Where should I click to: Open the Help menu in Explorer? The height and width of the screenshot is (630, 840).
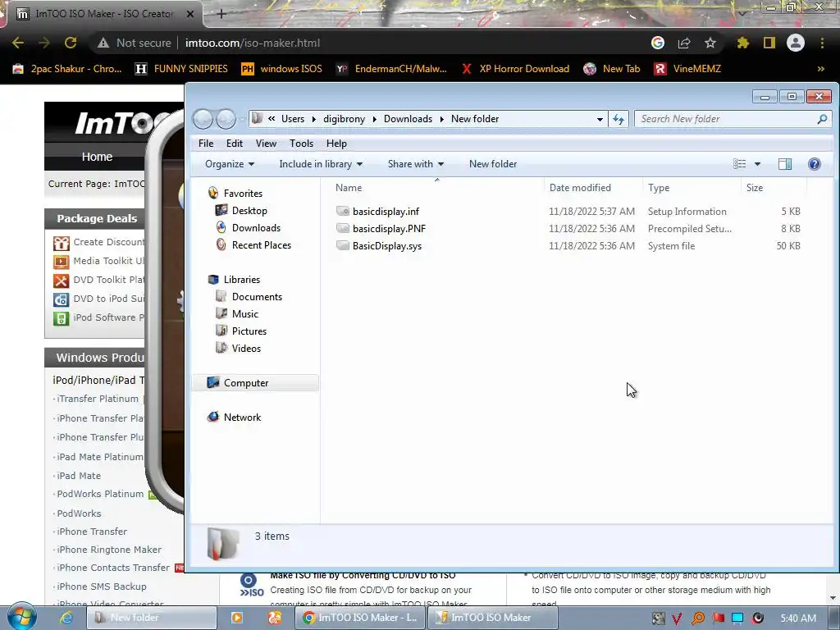(336, 144)
